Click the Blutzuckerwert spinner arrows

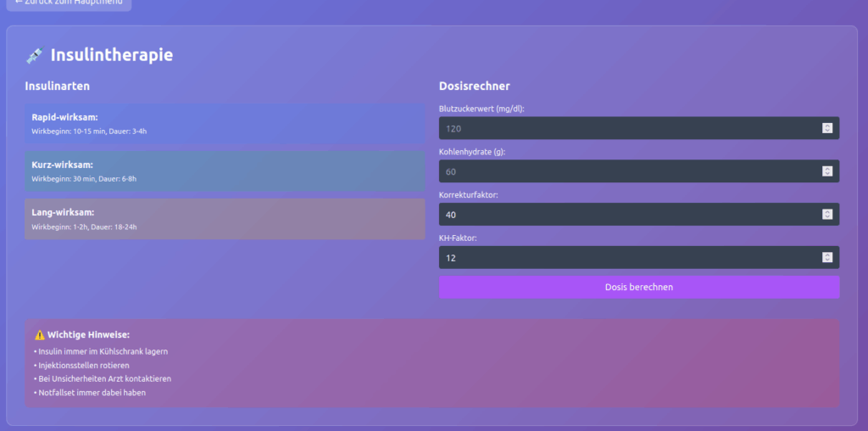click(x=827, y=128)
